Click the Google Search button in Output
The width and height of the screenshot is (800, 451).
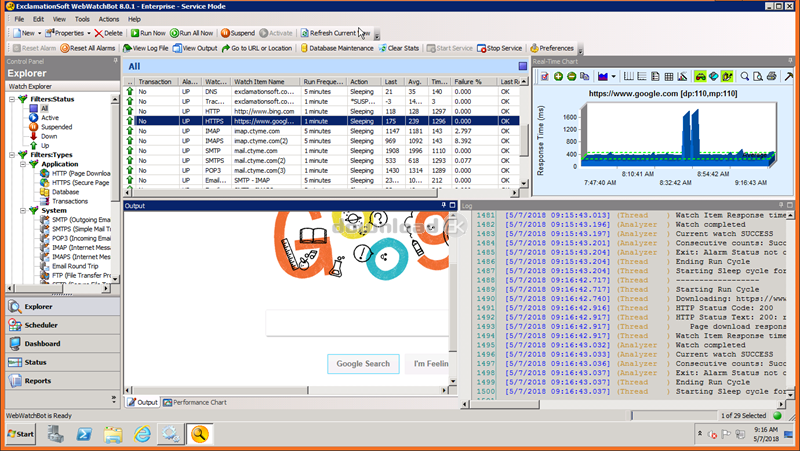(x=363, y=364)
